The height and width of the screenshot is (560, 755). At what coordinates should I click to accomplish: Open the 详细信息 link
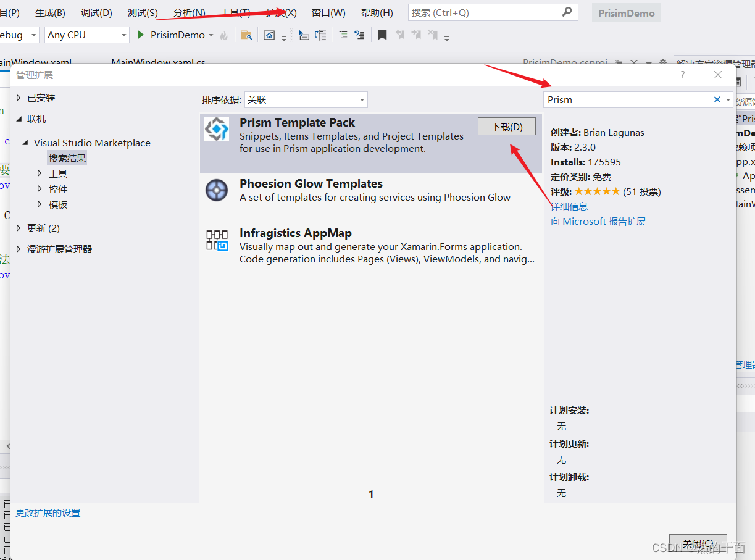[569, 206]
